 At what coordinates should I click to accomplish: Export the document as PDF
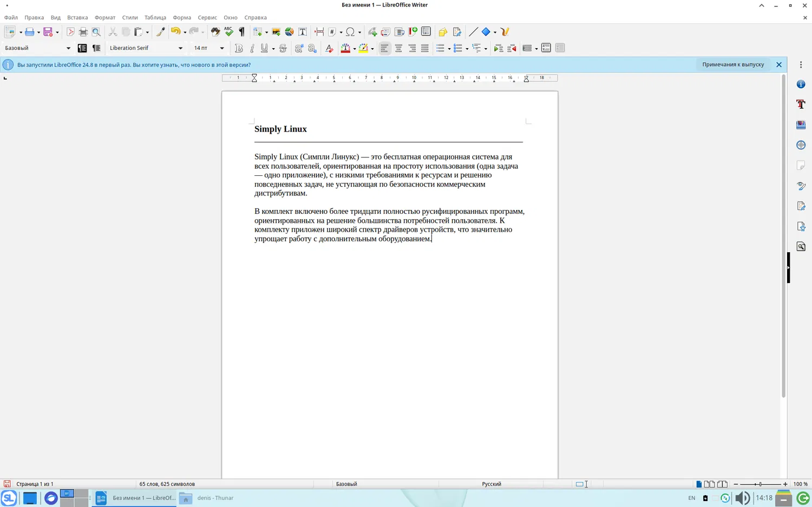click(x=70, y=32)
